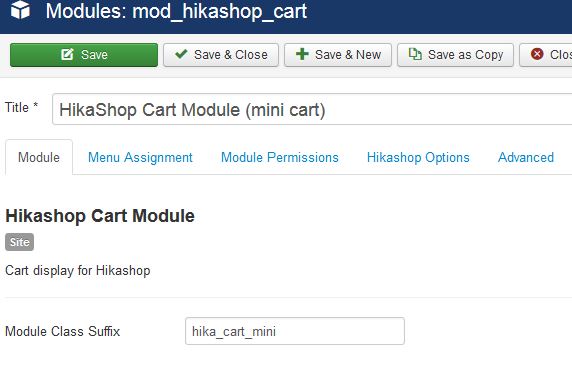Click the Hikashop Cart Module heading
The image size is (572, 391).
pos(100,216)
